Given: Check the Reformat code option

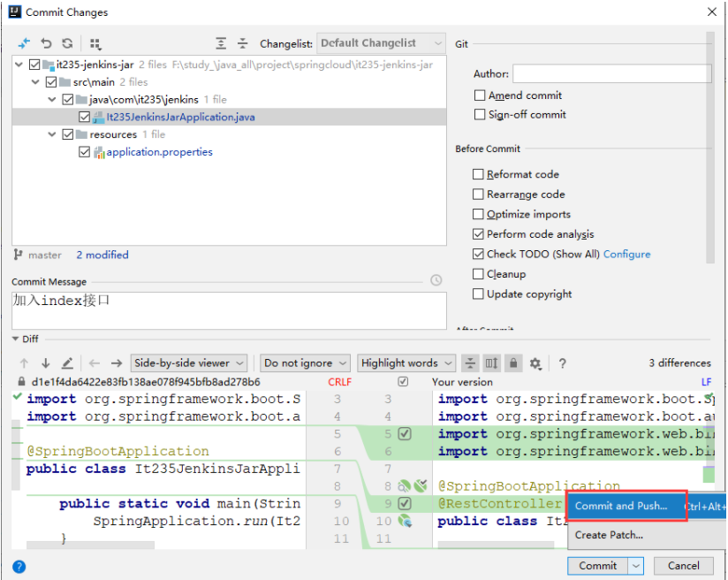Looking at the screenshot, I should (478, 174).
